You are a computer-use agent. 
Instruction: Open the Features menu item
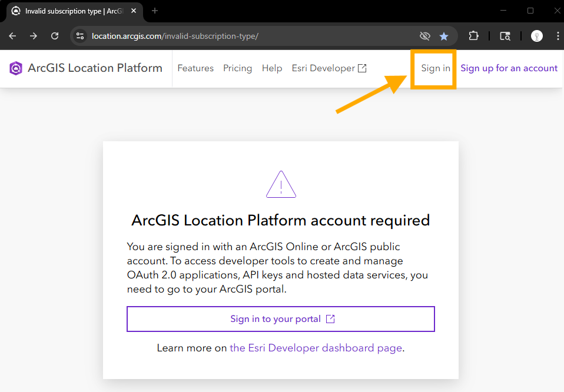point(195,68)
